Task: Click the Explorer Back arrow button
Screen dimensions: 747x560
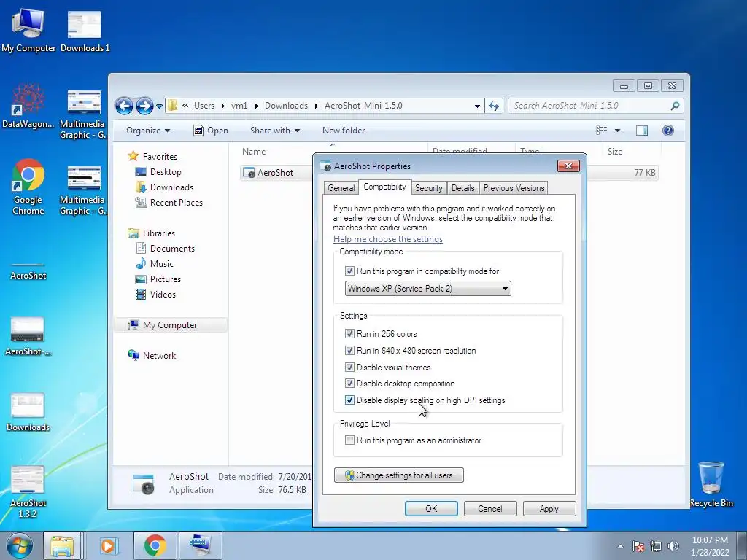Action: [x=124, y=106]
